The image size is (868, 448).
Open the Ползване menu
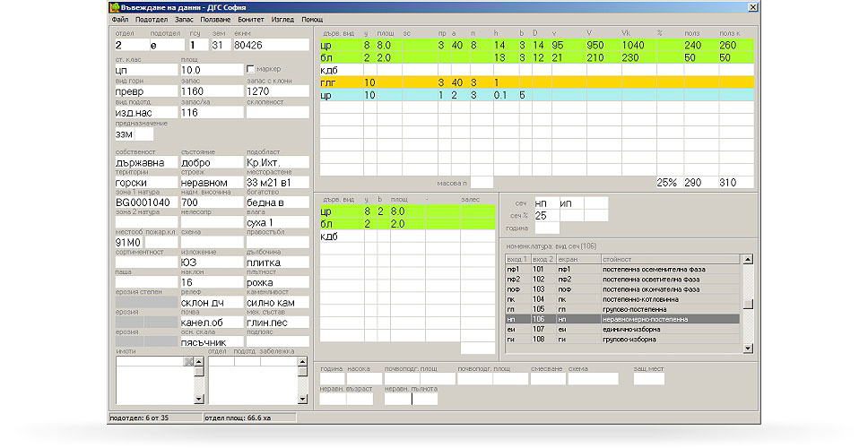[x=215, y=19]
